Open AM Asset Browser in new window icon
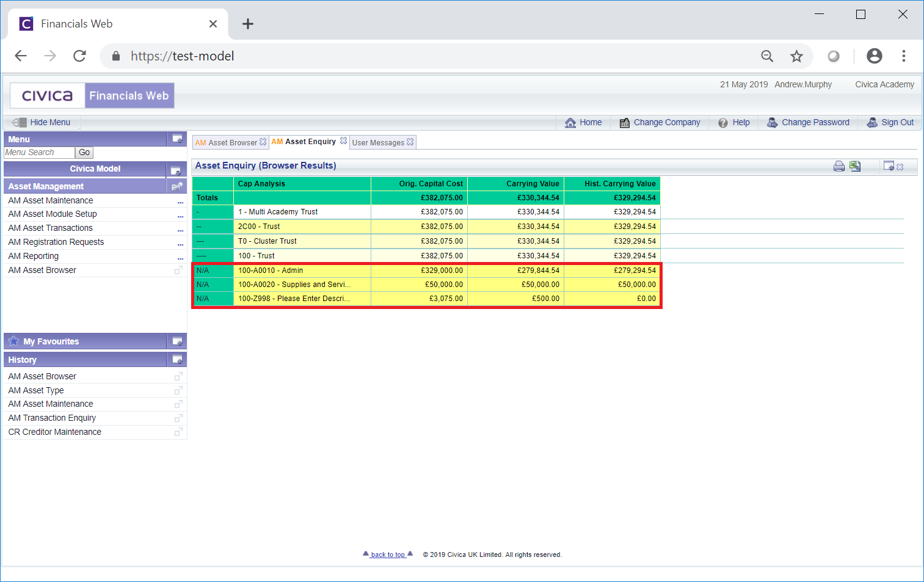Image resolution: width=924 pixels, height=582 pixels. tap(178, 270)
